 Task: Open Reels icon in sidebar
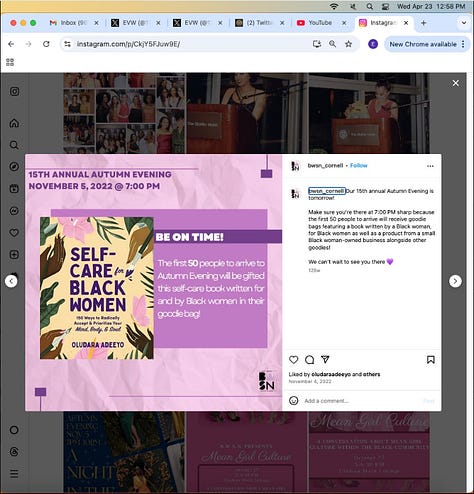(x=14, y=189)
